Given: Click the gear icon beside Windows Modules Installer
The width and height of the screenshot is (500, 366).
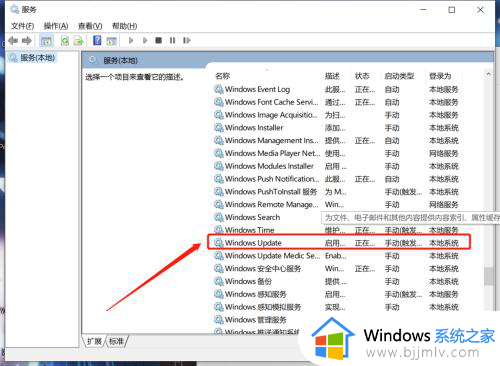Looking at the screenshot, I should click(x=219, y=166).
